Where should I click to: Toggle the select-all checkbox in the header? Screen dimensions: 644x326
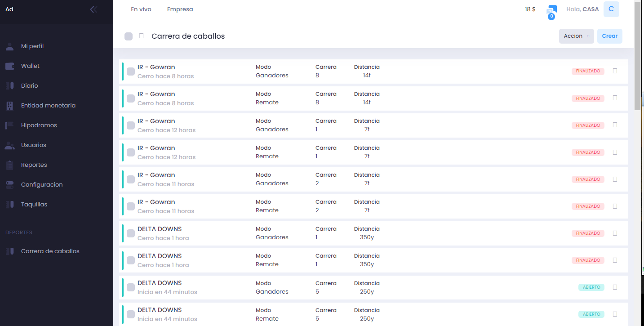click(129, 36)
